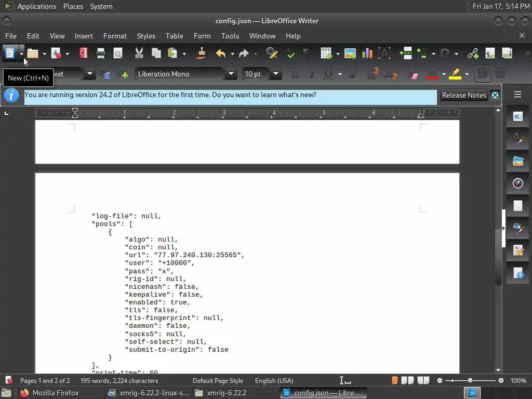The width and height of the screenshot is (532, 399).
Task: Expand the Save options arrow
Action: click(67, 54)
